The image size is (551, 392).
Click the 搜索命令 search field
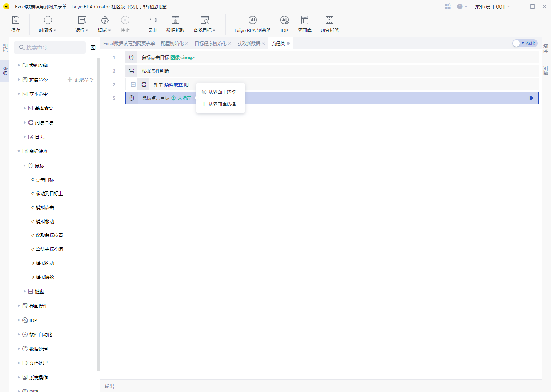50,47
